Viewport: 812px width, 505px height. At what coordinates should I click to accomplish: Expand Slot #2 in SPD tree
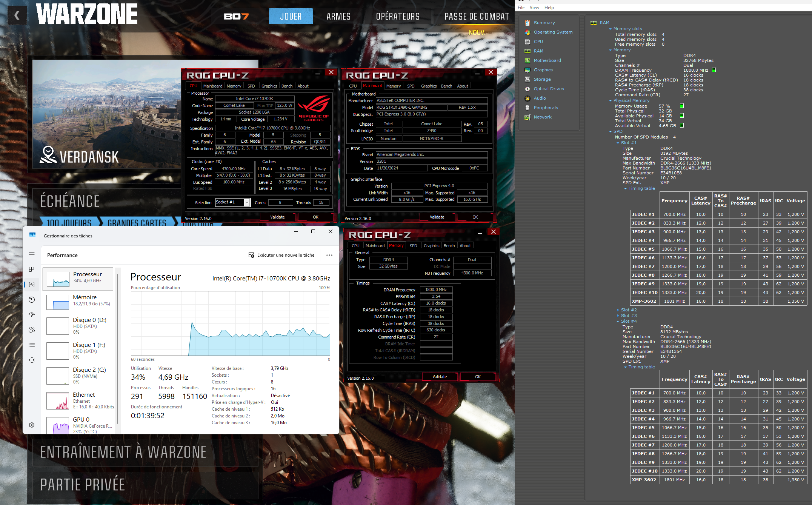[x=618, y=310]
